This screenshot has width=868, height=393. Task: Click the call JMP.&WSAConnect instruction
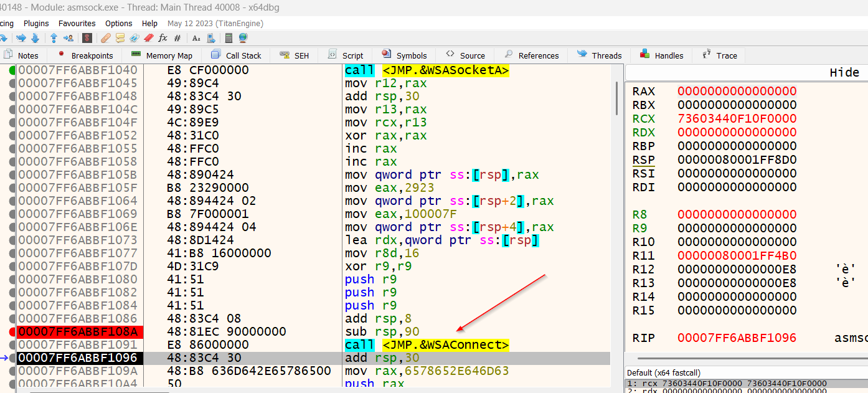(427, 344)
